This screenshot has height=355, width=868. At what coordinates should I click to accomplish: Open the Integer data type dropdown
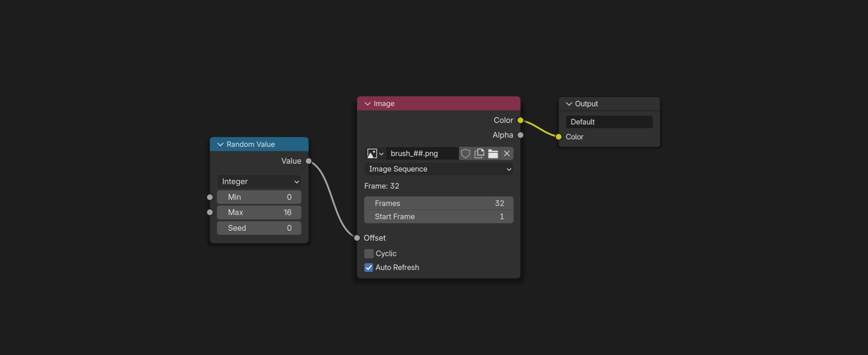259,181
